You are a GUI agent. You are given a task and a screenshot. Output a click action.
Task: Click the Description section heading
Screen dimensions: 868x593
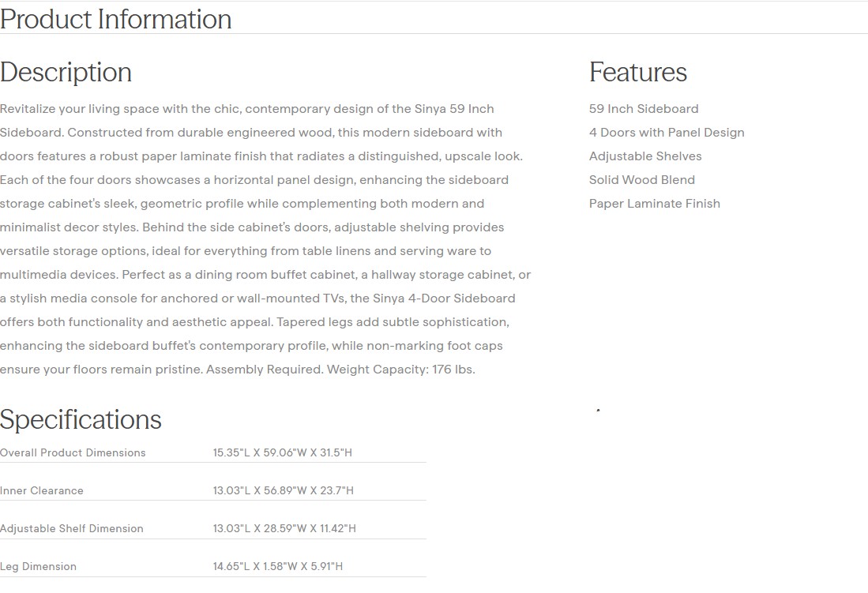[x=66, y=72]
